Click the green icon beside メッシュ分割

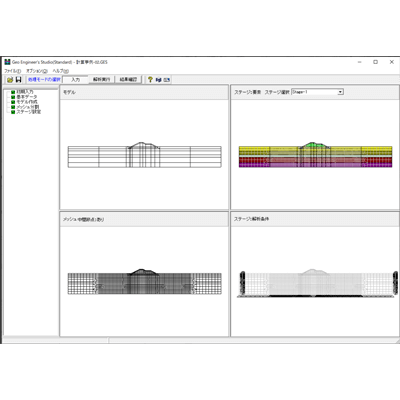click(13, 107)
